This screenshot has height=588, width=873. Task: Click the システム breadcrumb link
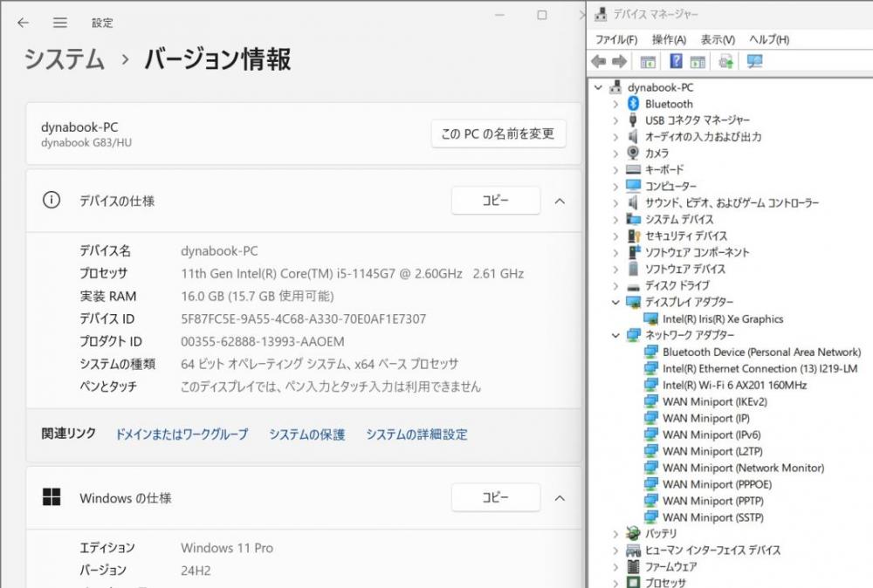(65, 59)
